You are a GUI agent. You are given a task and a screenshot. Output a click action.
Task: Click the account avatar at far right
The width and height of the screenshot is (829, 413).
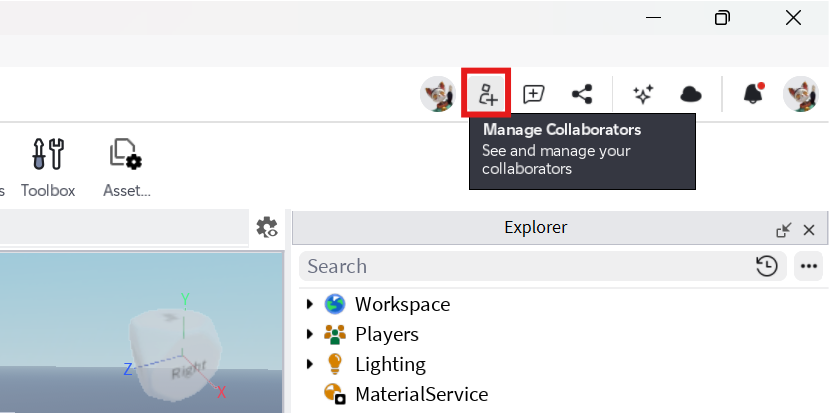pyautogui.click(x=800, y=94)
